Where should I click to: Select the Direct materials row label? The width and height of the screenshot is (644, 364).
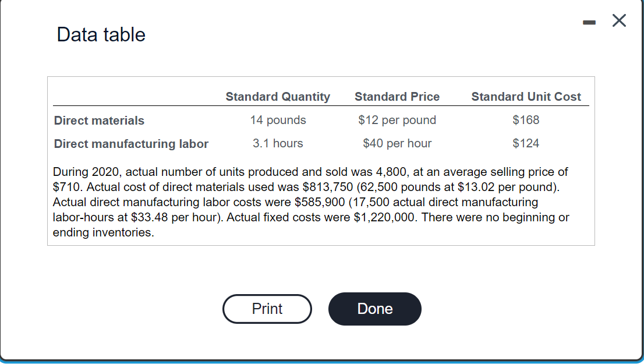pos(98,121)
